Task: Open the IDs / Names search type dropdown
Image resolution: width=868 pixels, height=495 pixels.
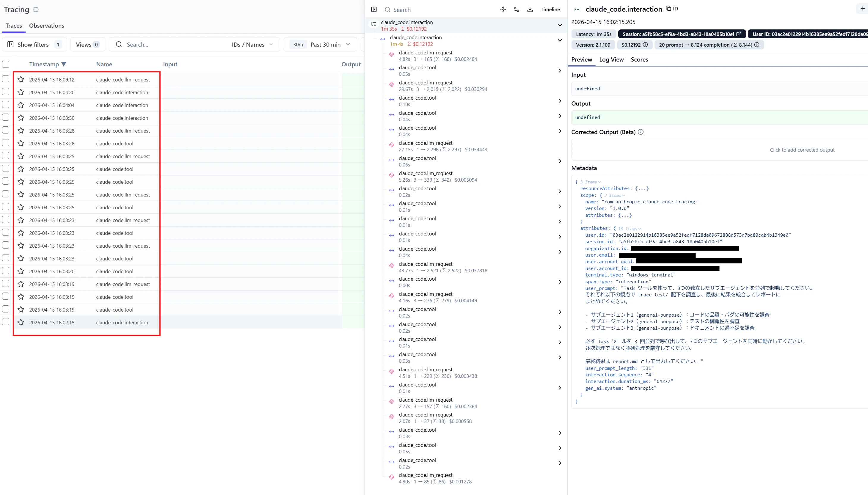Action: coord(253,45)
